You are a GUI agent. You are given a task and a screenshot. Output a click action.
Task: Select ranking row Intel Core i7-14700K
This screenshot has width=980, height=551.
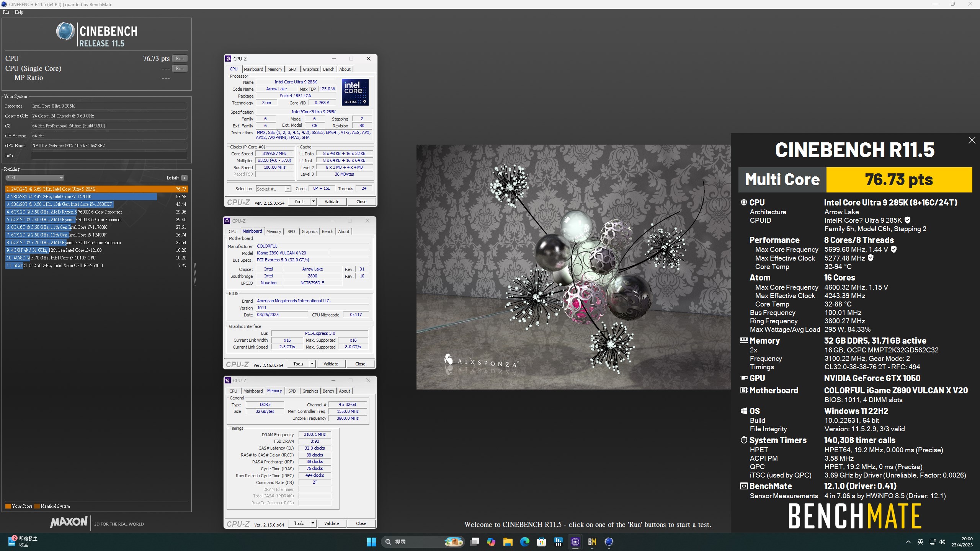tap(96, 197)
